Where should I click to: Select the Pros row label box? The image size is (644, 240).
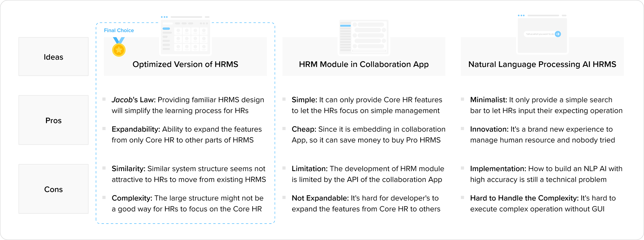[x=54, y=120]
